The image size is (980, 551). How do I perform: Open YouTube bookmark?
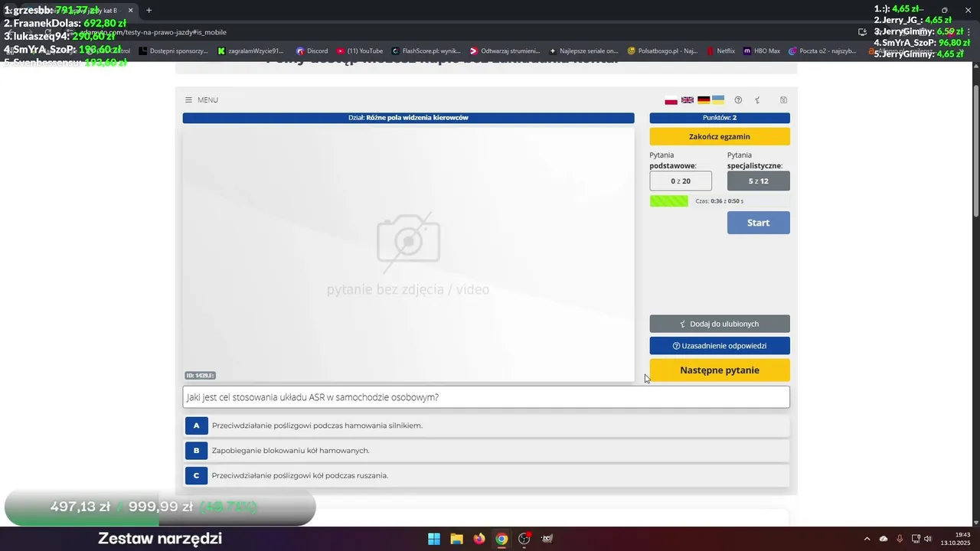coord(360,51)
